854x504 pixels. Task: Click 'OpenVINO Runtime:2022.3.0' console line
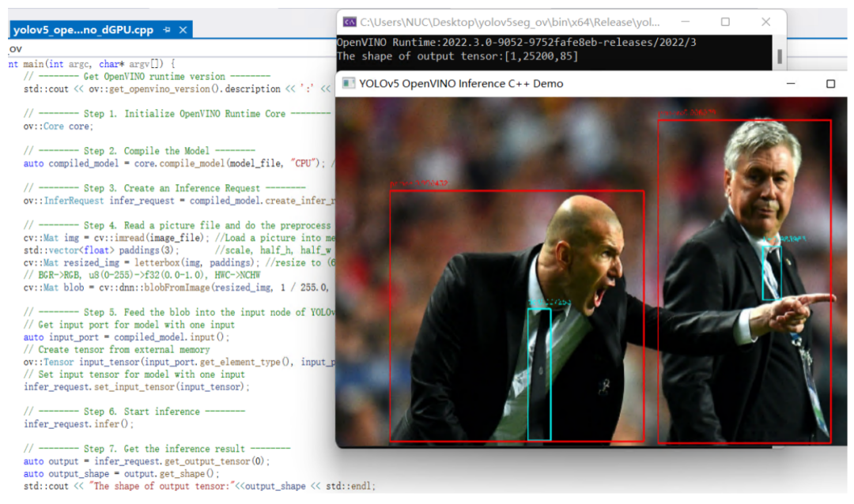(x=516, y=43)
